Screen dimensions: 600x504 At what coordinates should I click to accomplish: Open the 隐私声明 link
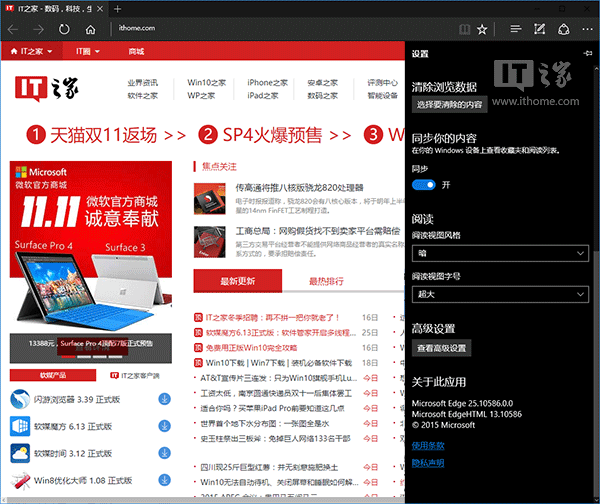(x=428, y=463)
